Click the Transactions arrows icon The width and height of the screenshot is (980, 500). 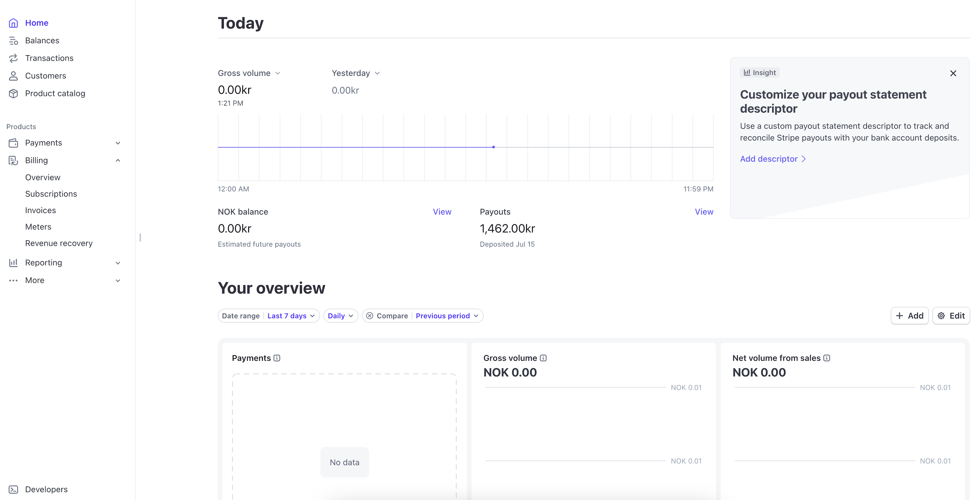[13, 58]
